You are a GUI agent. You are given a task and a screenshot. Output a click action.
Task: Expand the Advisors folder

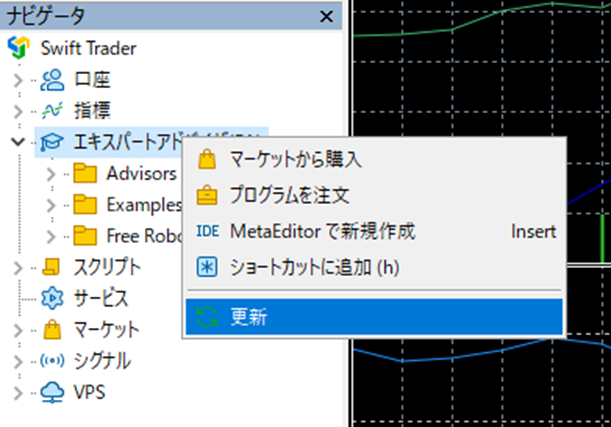click(x=52, y=174)
